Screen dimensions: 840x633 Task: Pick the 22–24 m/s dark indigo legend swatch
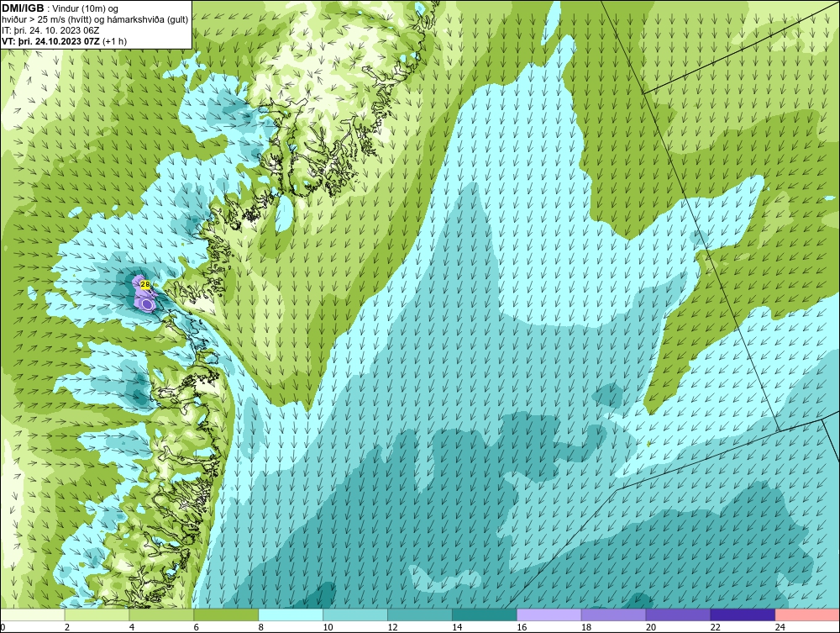pos(743,615)
